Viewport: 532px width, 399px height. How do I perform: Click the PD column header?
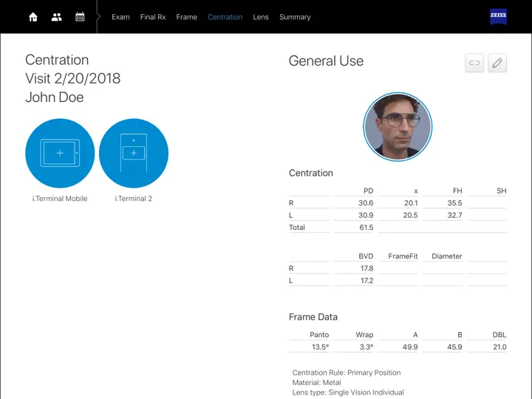tap(369, 191)
